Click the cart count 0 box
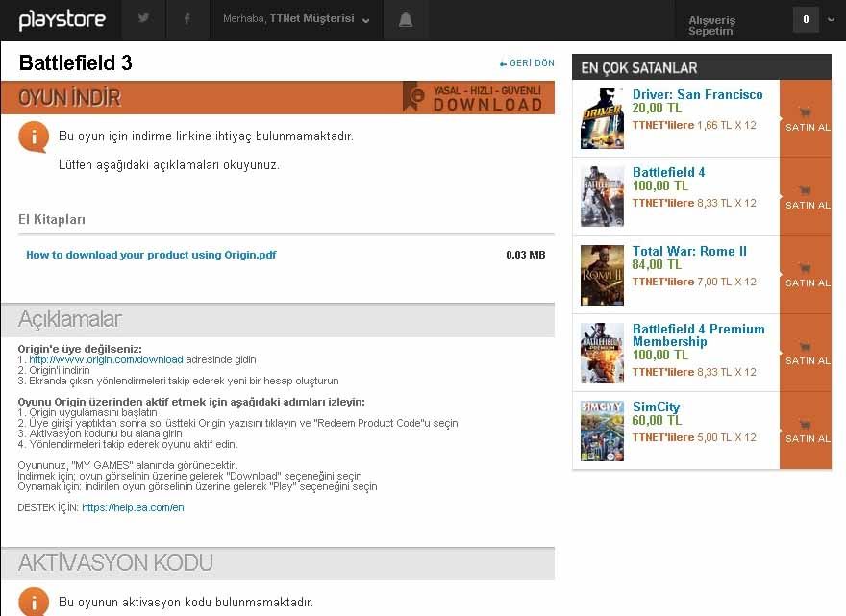Image resolution: width=846 pixels, height=616 pixels. click(806, 19)
